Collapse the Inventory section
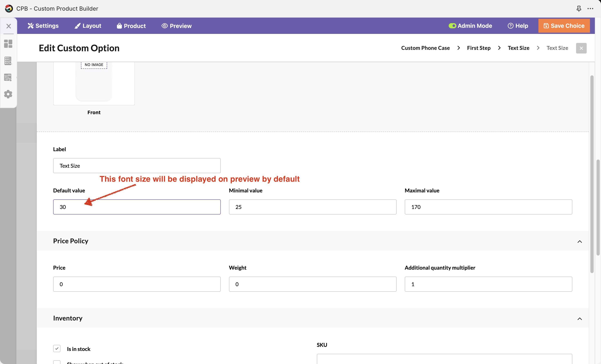Viewport: 601px width, 364px height. [x=580, y=319]
